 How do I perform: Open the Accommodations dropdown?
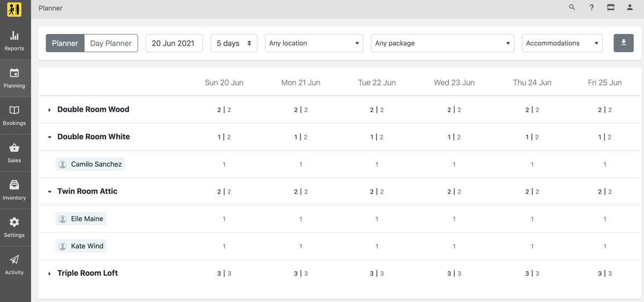tap(562, 43)
